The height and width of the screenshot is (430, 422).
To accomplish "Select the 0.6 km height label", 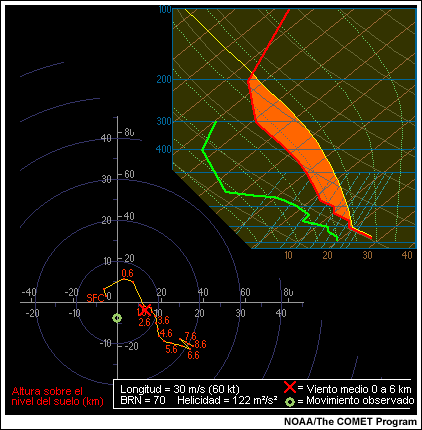I will pyautogui.click(x=127, y=273).
